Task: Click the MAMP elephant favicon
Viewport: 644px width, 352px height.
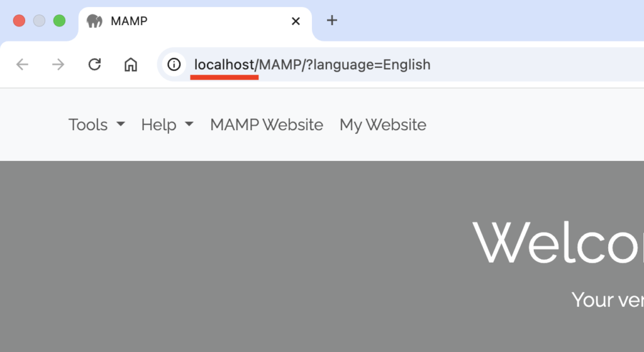Action: click(94, 21)
